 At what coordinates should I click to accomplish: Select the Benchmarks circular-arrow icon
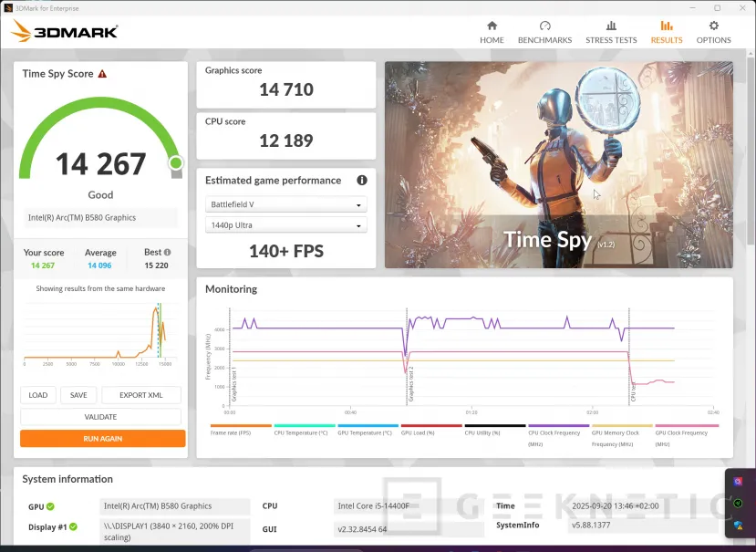(544, 27)
